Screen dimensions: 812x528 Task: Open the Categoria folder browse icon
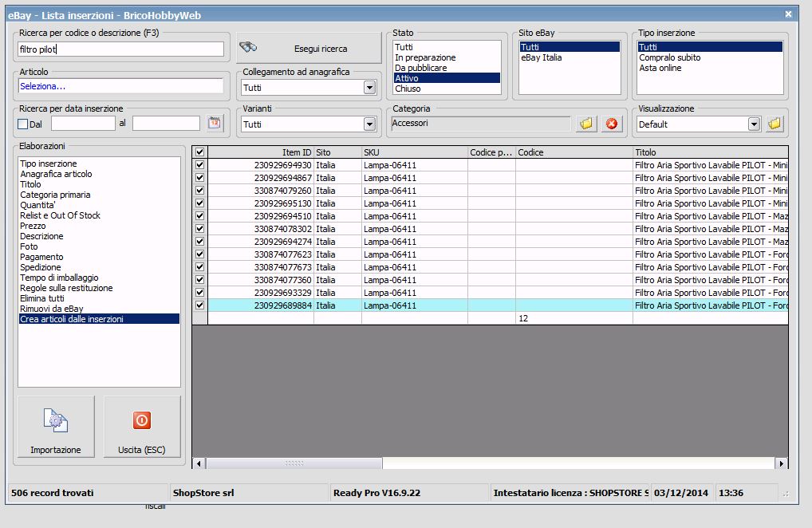pos(586,124)
